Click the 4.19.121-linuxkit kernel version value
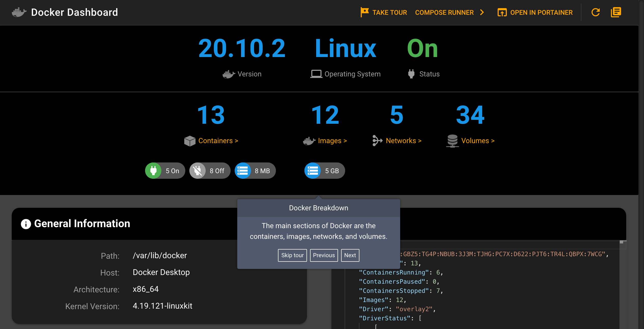The width and height of the screenshot is (644, 329). pyautogui.click(x=162, y=306)
